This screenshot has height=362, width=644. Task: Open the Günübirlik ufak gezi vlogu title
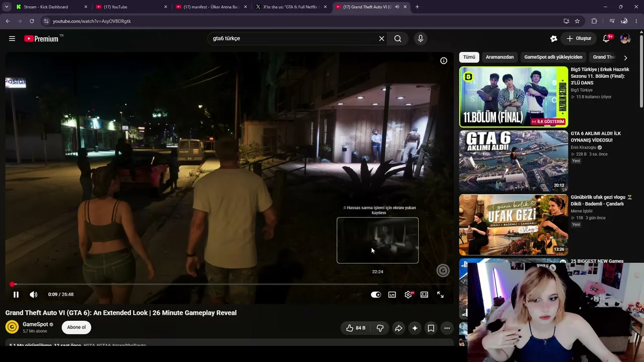[601, 201]
